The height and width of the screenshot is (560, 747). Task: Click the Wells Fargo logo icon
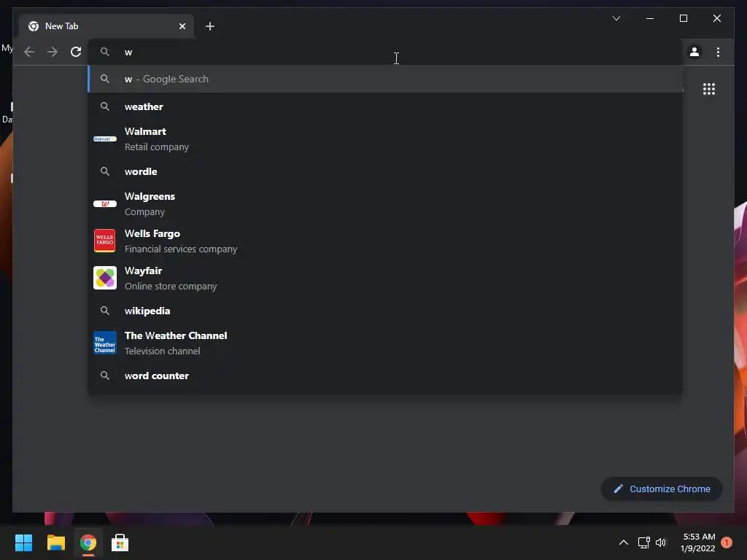105,241
